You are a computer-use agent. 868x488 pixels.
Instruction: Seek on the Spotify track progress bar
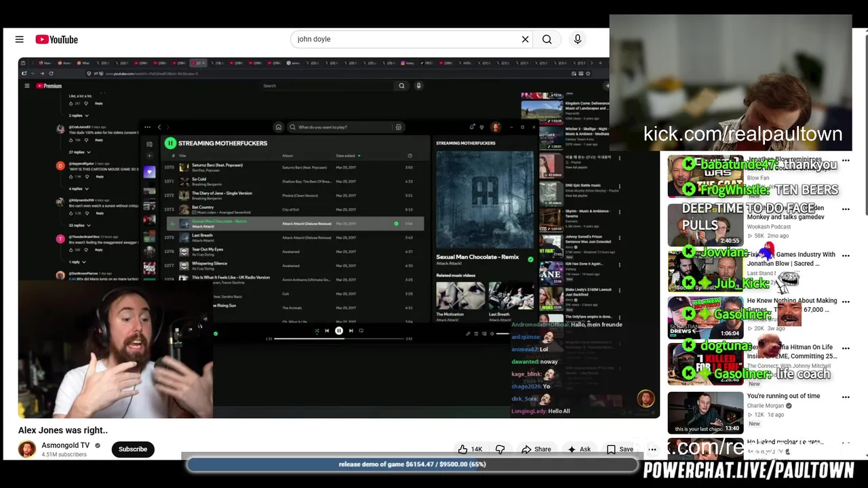coord(339,338)
